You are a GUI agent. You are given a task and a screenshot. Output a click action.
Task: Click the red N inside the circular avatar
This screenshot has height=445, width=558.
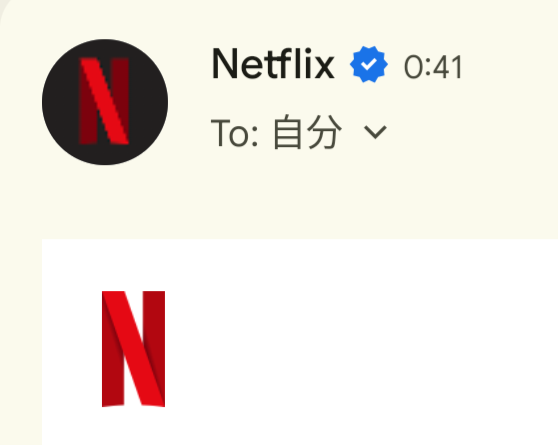pyautogui.click(x=104, y=101)
